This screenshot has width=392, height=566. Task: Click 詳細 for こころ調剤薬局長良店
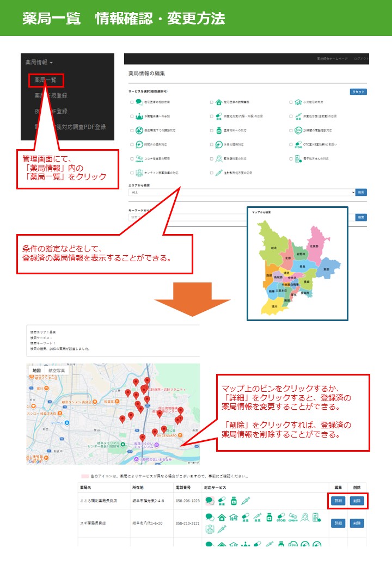(338, 501)
